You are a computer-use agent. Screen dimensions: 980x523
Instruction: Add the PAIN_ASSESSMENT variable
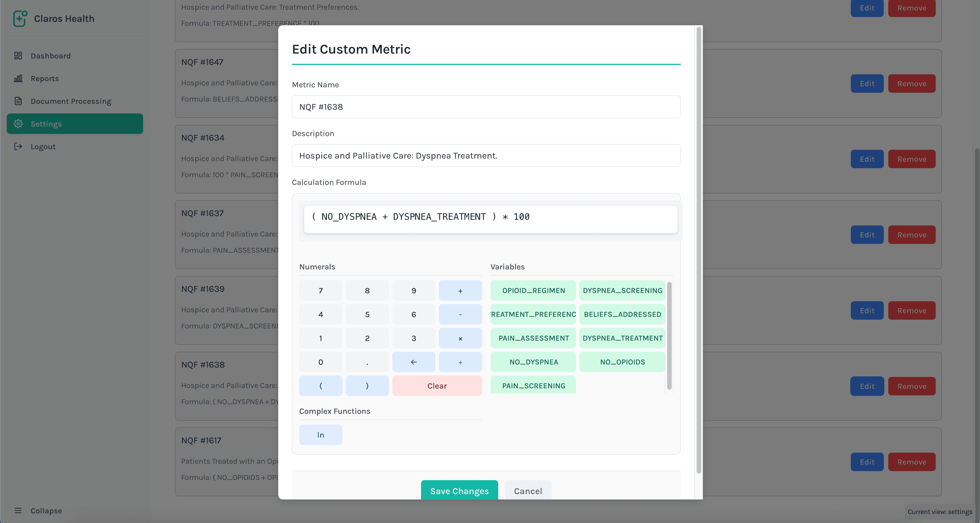[533, 338]
